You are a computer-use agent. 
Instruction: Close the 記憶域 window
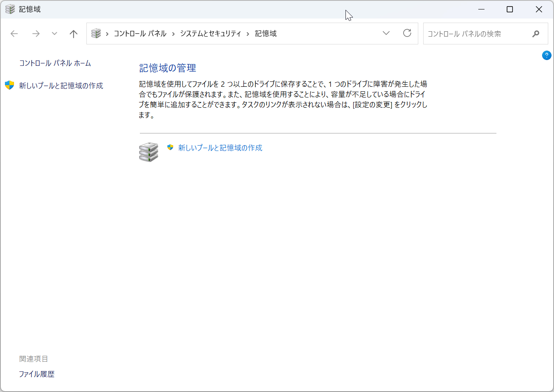click(x=539, y=9)
